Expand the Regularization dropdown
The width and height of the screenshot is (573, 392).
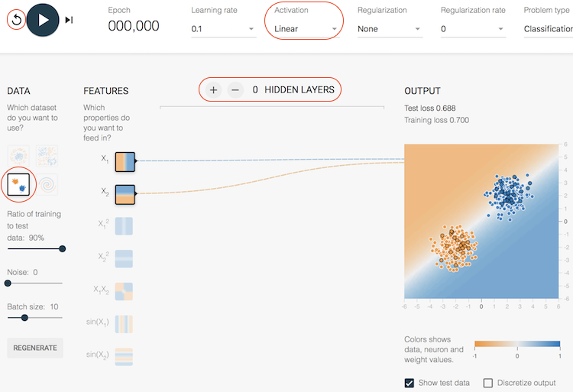click(x=390, y=29)
